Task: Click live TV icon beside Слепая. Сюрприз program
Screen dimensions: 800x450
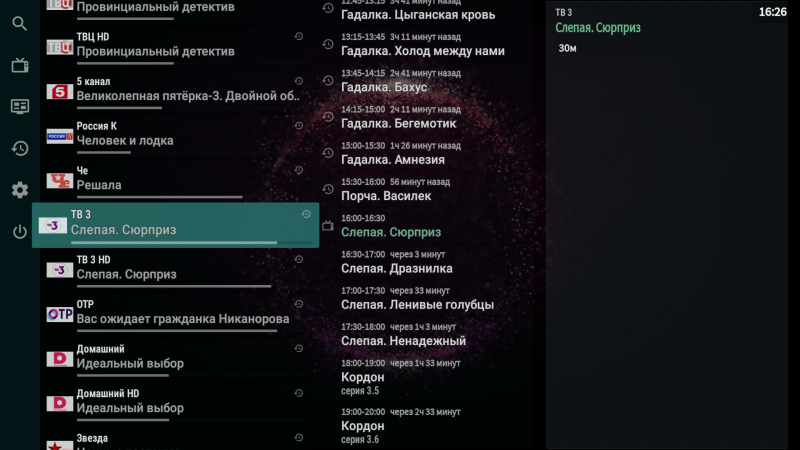Action: pos(328,226)
